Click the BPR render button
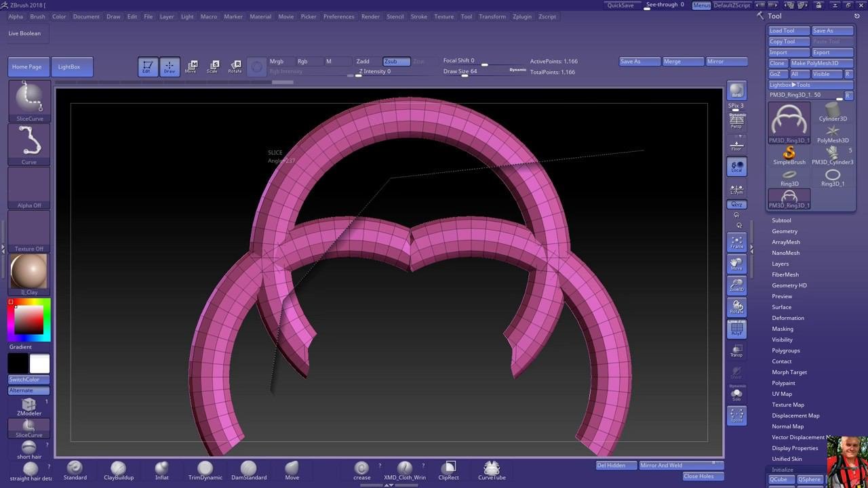Image resolution: width=868 pixels, height=488 pixels. (x=736, y=91)
